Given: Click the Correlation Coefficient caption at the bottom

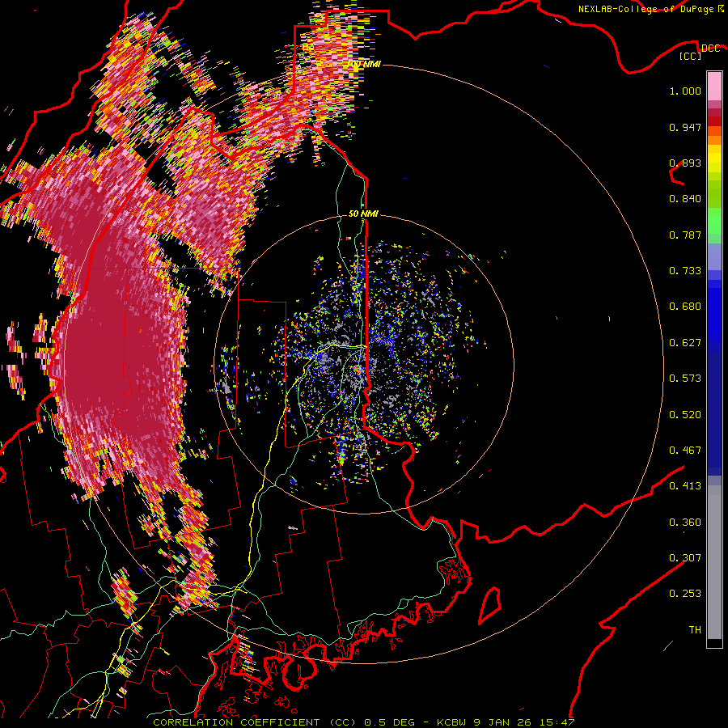Looking at the screenshot, I should tap(363, 722).
